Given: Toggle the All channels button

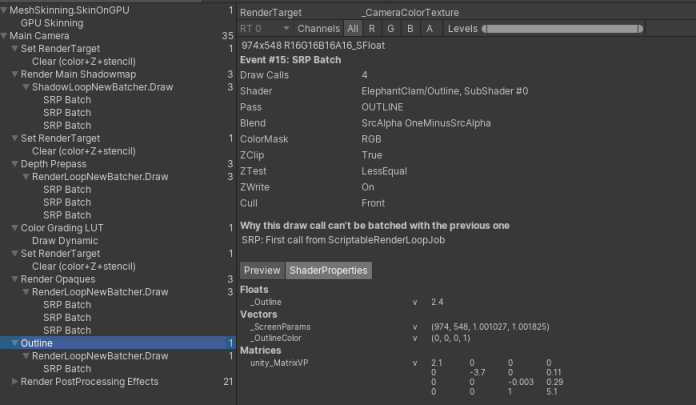Looking at the screenshot, I should [x=353, y=29].
